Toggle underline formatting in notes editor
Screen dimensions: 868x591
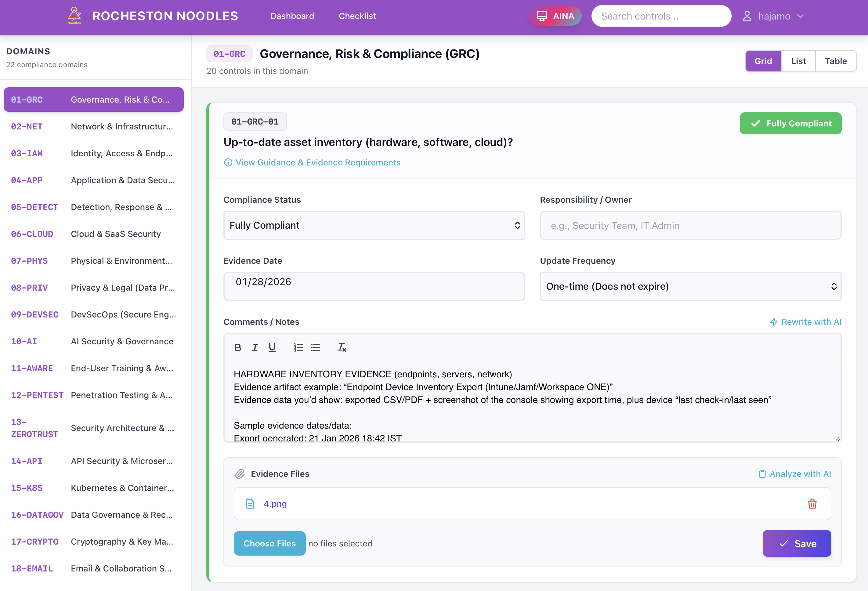tap(272, 347)
